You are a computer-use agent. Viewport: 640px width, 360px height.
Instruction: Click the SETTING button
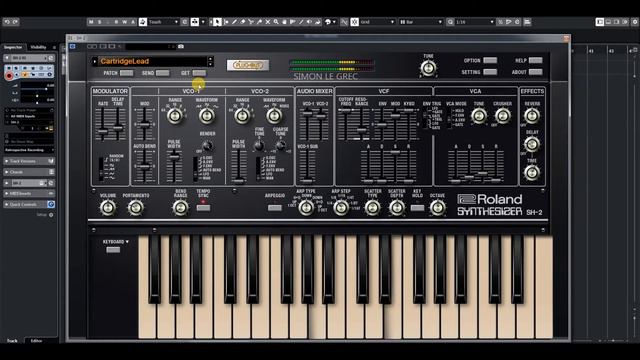[x=490, y=72]
